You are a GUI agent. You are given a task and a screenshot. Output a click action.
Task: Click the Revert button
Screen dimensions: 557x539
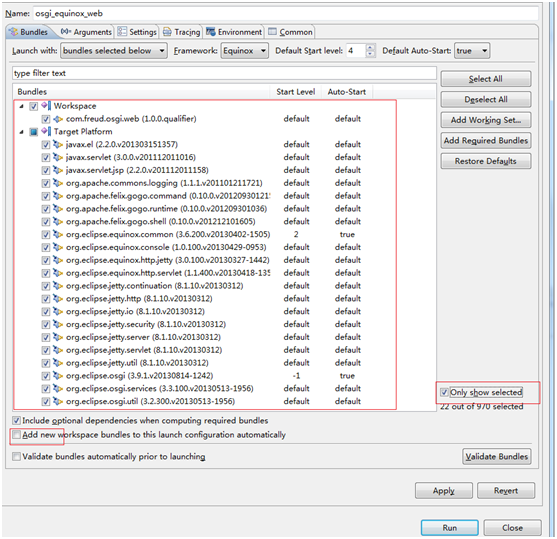(x=506, y=491)
